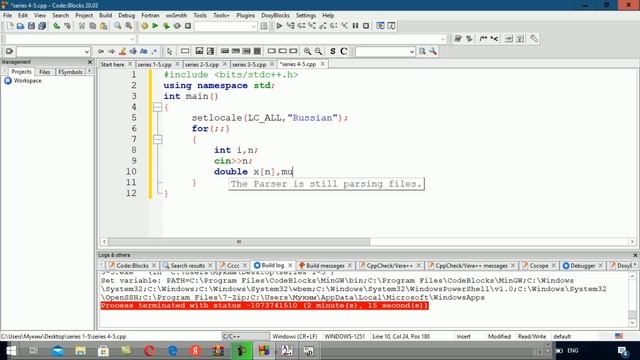Switch to the FSymbols tab in Management
The height and width of the screenshot is (360, 640).
point(70,72)
